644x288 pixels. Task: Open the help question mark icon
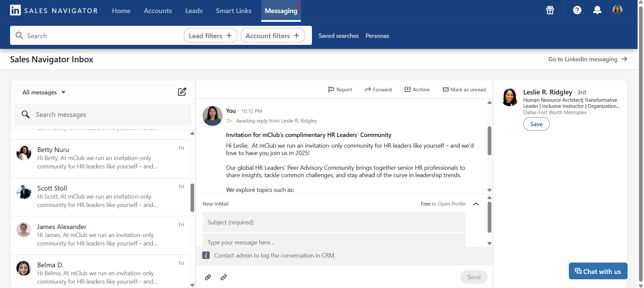click(577, 10)
